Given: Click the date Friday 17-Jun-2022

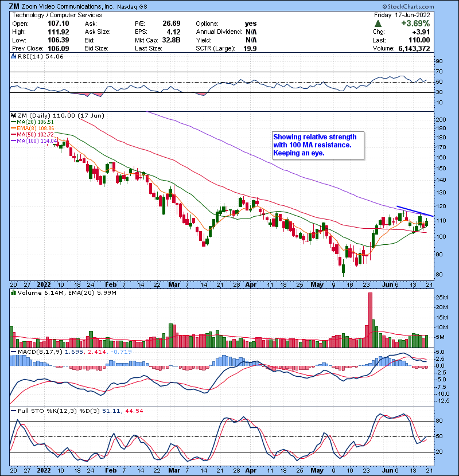Looking at the screenshot, I should (402, 15).
